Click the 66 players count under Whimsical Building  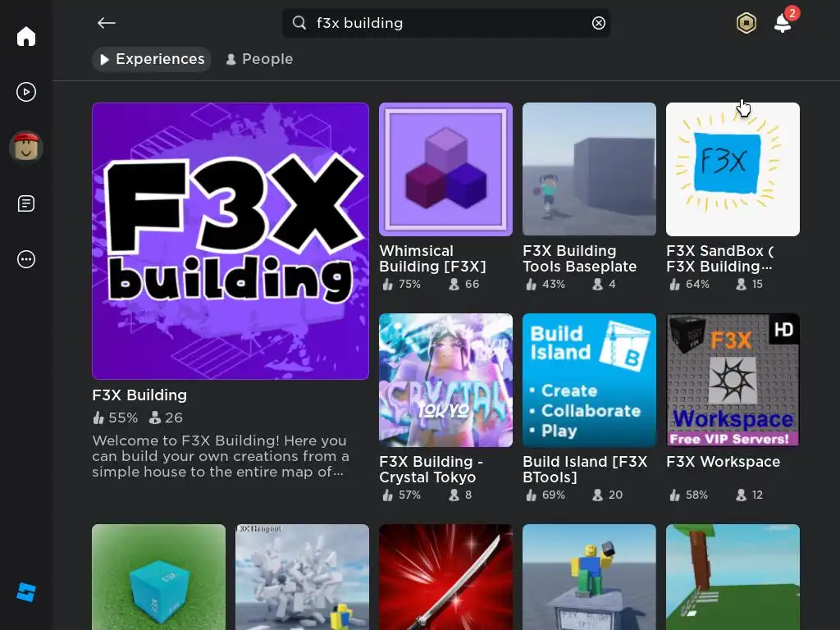click(x=464, y=285)
